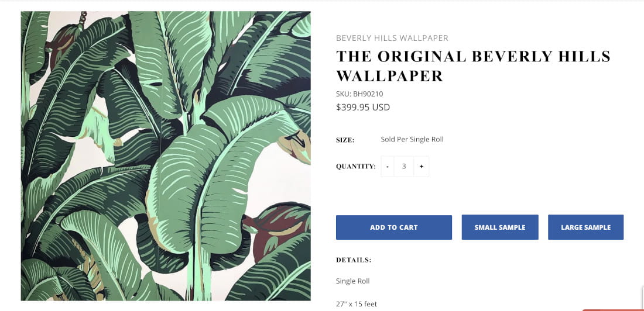Select the SKU BH90210 text
This screenshot has height=311, width=644.
tap(359, 94)
